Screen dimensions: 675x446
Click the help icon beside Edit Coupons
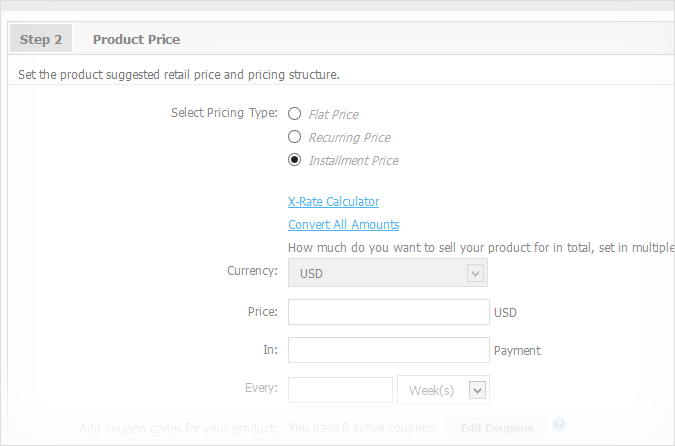point(559,425)
